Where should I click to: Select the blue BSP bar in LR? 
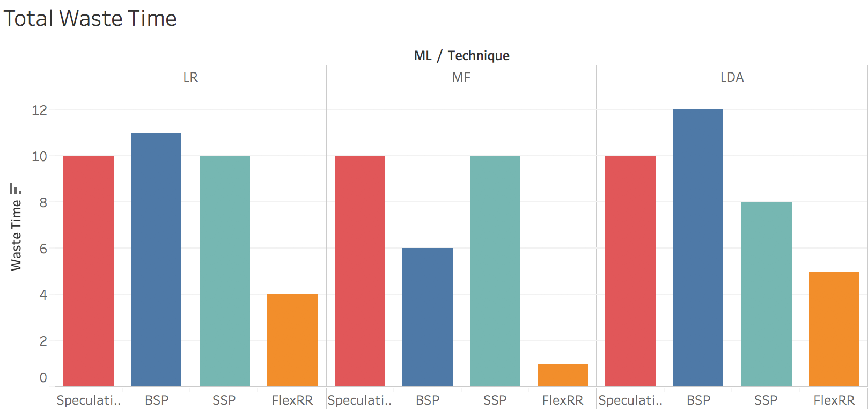156,259
